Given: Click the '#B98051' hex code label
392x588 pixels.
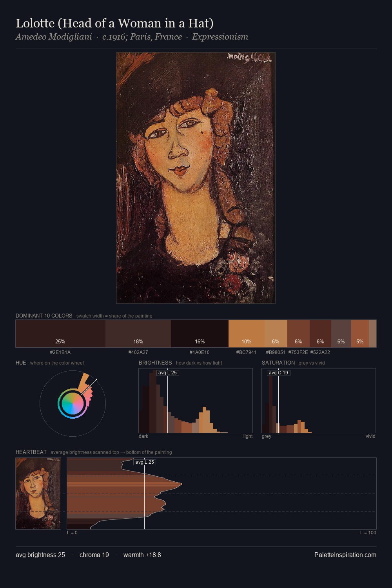Looking at the screenshot, I should [x=276, y=352].
